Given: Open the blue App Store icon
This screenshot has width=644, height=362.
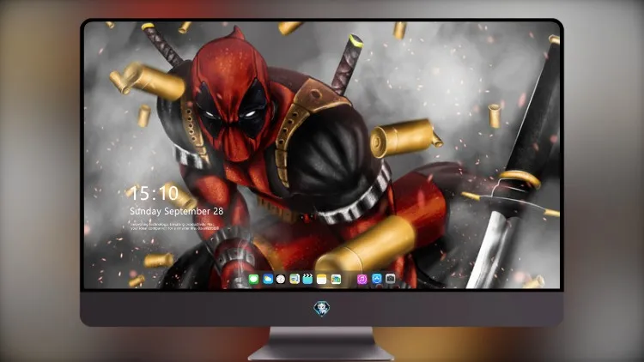Looking at the screenshot, I should pos(377,279).
